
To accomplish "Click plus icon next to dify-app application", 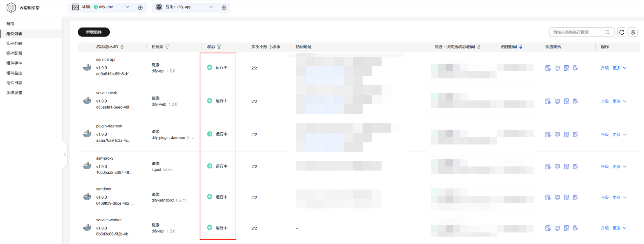I will pos(224,7).
